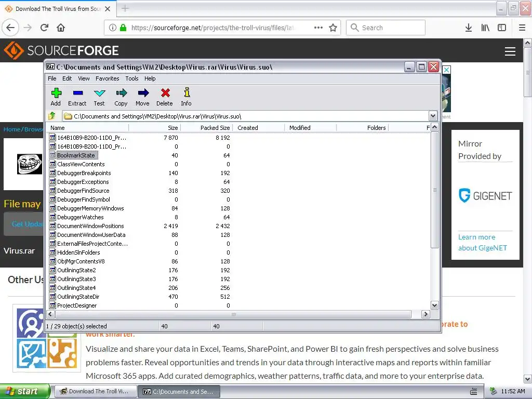The image size is (532, 399).
Task: Click the 7-Zip path address field
Action: tap(245, 116)
